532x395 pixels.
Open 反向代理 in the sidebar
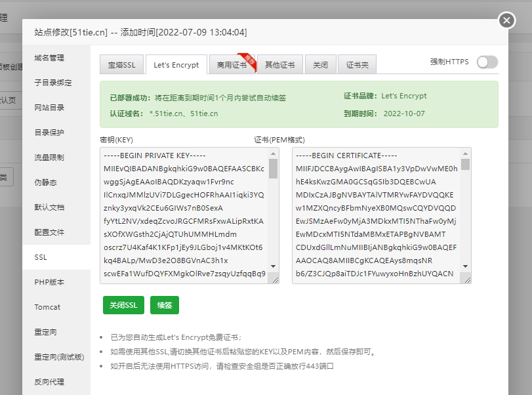coord(49,382)
